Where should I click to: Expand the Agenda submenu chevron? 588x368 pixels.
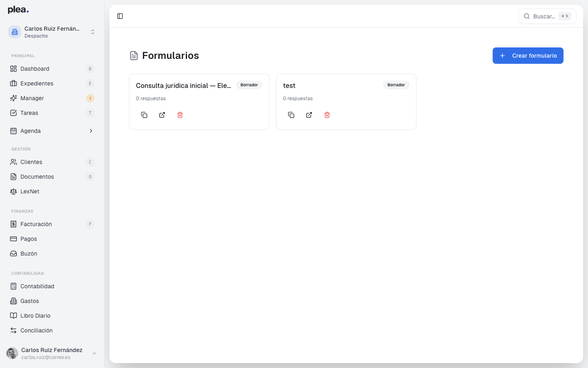pyautogui.click(x=91, y=131)
